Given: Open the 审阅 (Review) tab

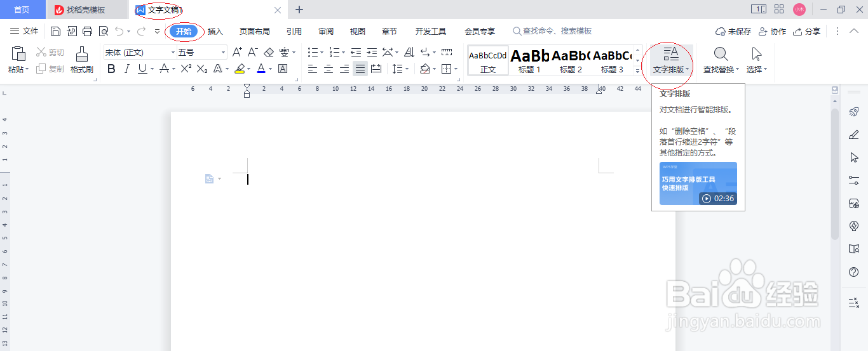Looking at the screenshot, I should [x=326, y=31].
